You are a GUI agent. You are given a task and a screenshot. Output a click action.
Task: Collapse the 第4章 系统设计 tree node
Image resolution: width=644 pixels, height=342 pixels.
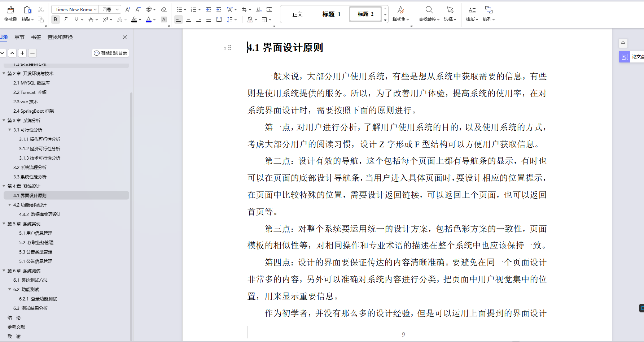point(4,186)
